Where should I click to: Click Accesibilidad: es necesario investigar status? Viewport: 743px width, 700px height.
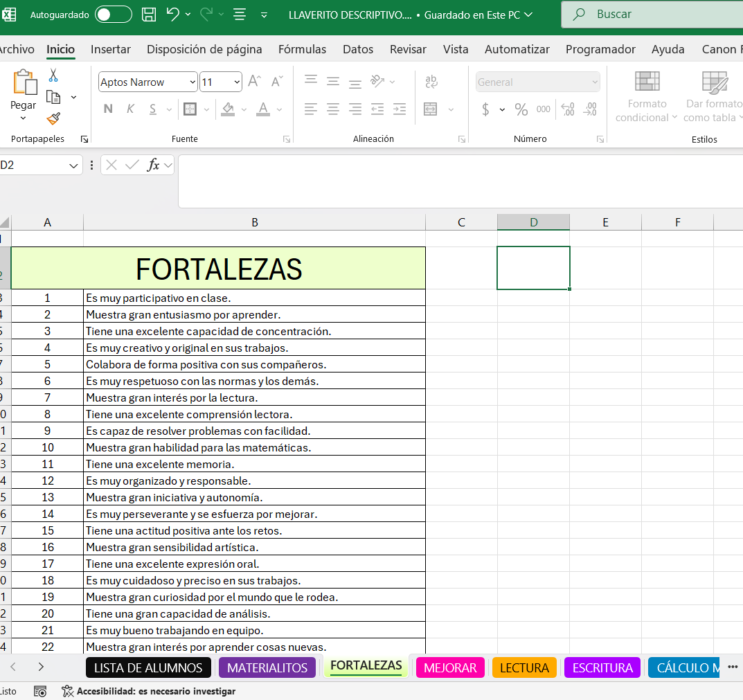pos(148,691)
